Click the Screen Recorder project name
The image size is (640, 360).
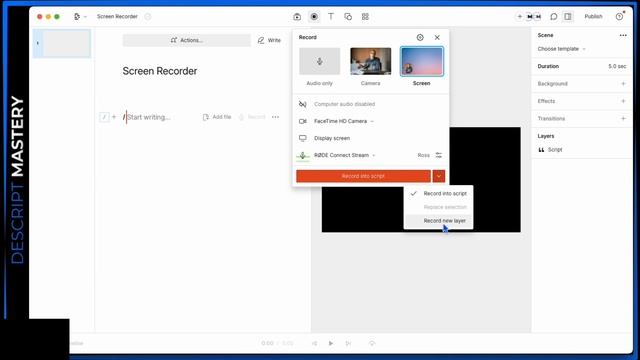pos(117,17)
